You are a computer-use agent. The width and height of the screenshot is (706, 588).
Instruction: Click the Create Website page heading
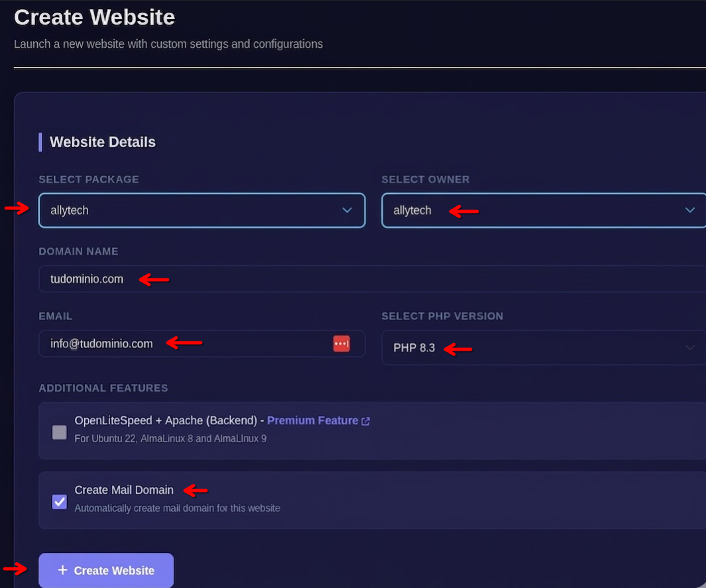(x=94, y=18)
